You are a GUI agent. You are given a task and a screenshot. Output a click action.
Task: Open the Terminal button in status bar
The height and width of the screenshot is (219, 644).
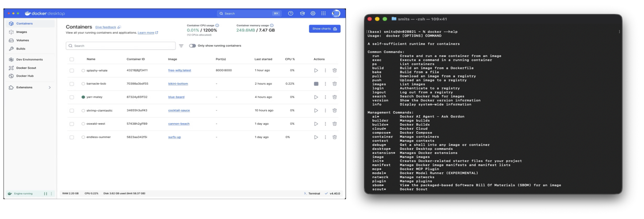tap(312, 193)
